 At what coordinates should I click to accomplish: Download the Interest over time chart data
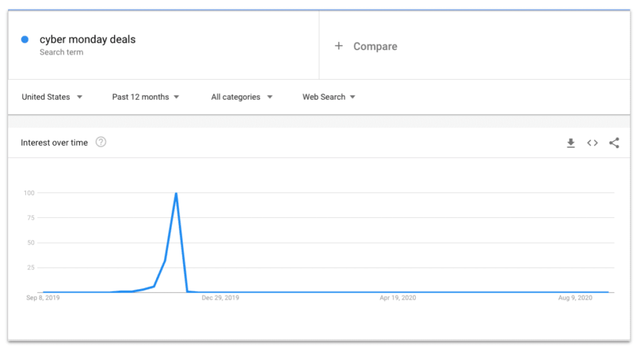point(570,143)
